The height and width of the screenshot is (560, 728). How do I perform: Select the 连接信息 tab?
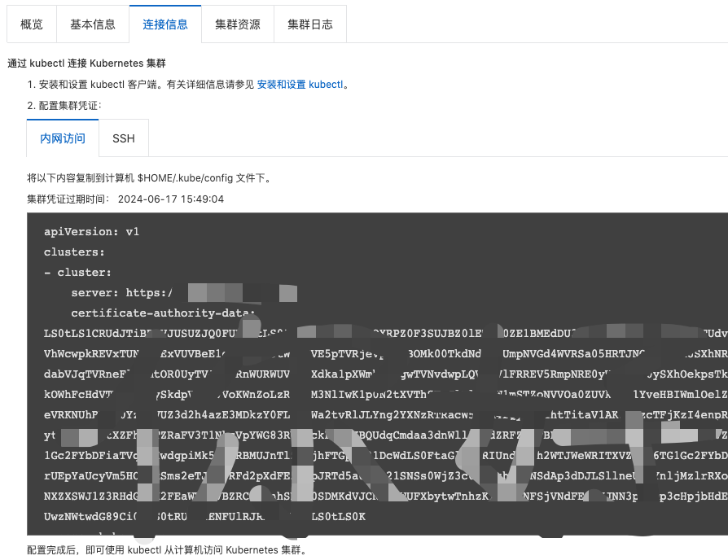[x=165, y=24]
